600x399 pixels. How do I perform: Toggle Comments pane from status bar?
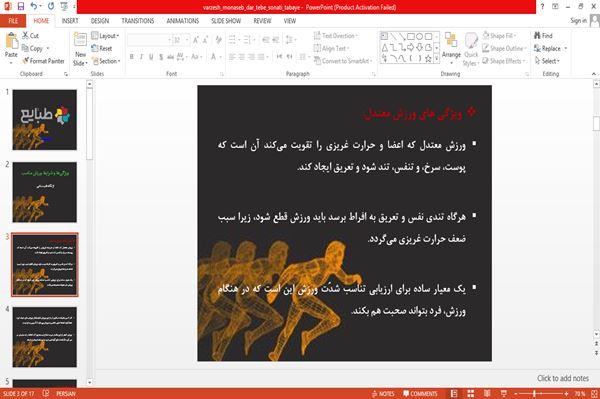point(420,394)
